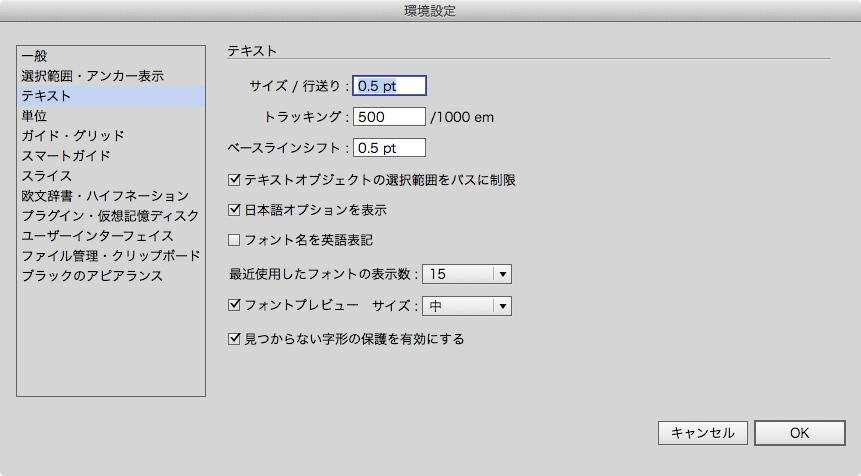Confirm settings with the OK button

click(800, 433)
